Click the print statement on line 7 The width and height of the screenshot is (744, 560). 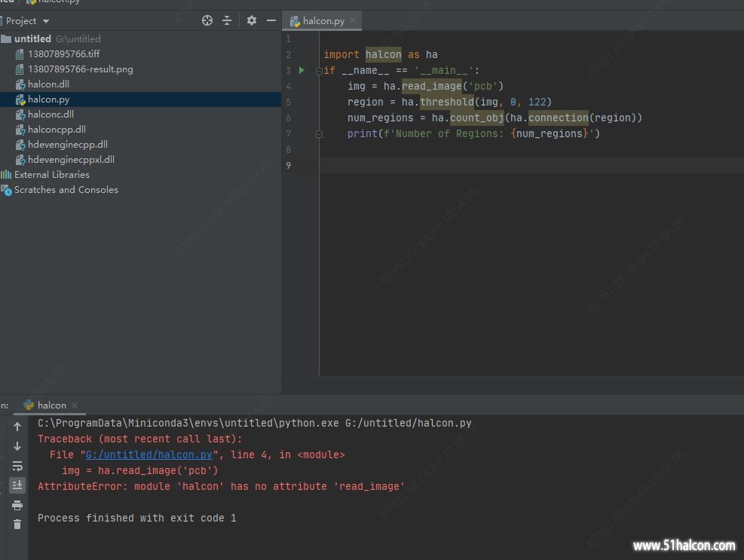[x=473, y=134]
